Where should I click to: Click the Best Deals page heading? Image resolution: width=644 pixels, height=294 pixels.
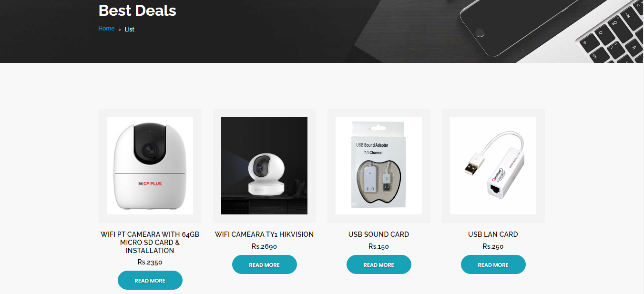coord(137,10)
